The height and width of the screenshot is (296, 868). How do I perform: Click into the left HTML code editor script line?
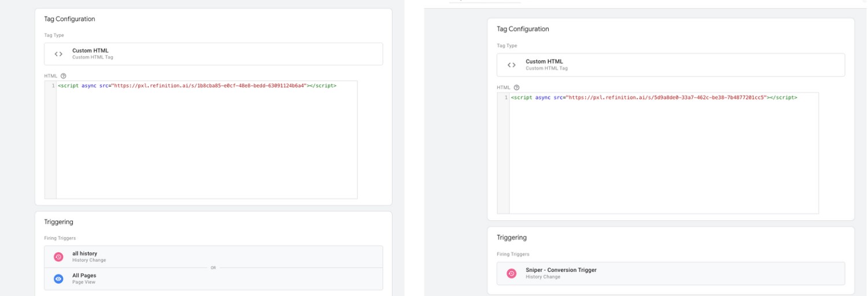[x=197, y=86]
